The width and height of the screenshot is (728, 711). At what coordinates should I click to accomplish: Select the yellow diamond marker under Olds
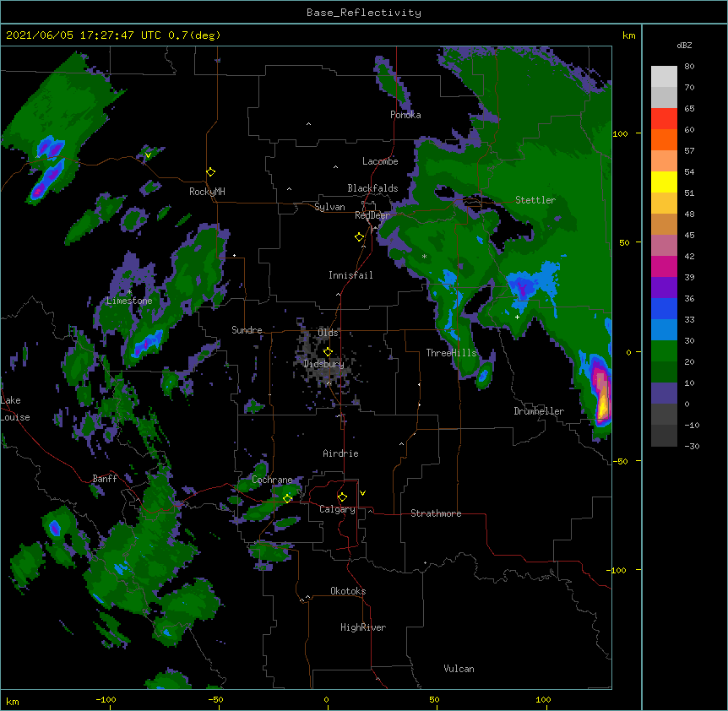[x=328, y=352]
